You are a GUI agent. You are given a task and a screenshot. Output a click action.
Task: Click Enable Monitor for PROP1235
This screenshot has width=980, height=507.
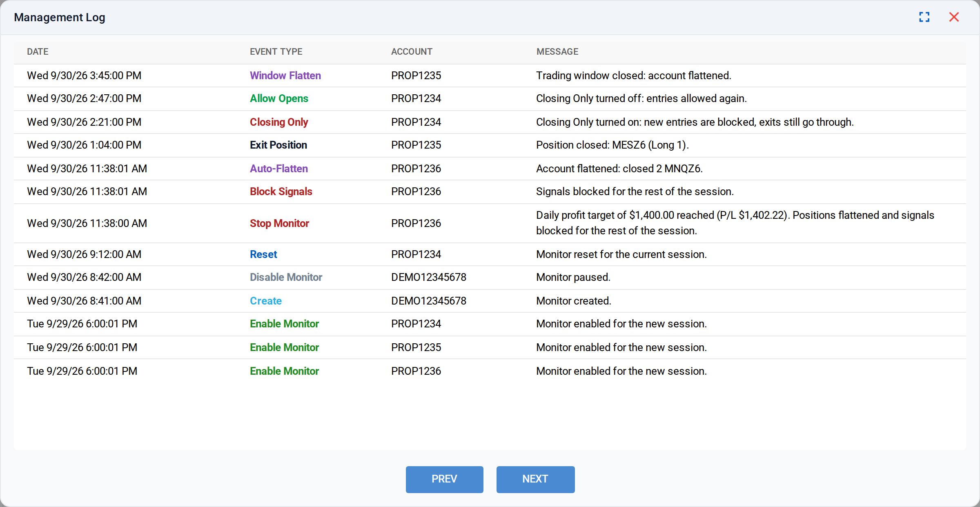point(284,347)
